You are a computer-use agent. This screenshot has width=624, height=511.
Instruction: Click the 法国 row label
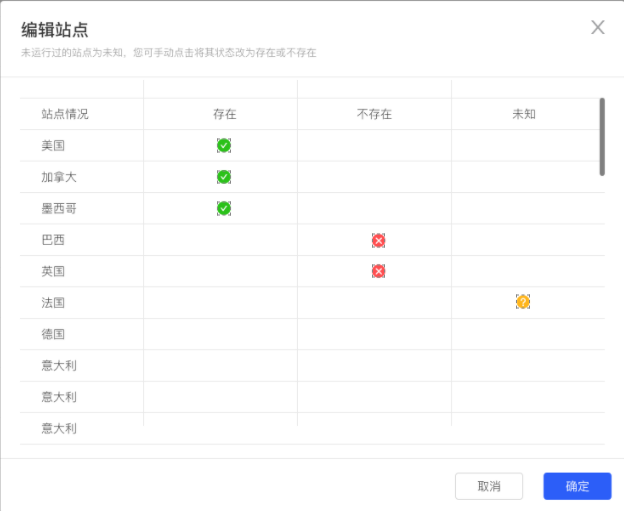click(53, 303)
